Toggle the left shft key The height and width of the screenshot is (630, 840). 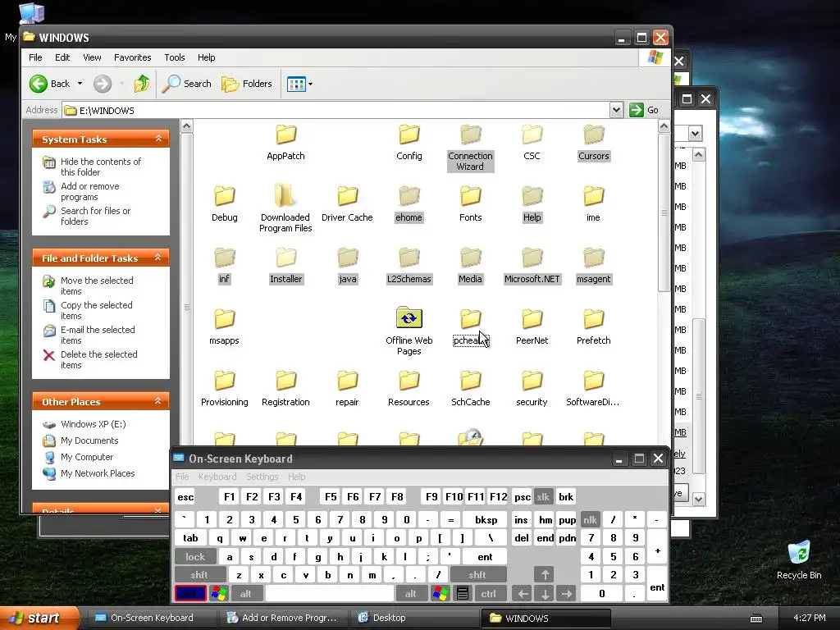tap(199, 575)
